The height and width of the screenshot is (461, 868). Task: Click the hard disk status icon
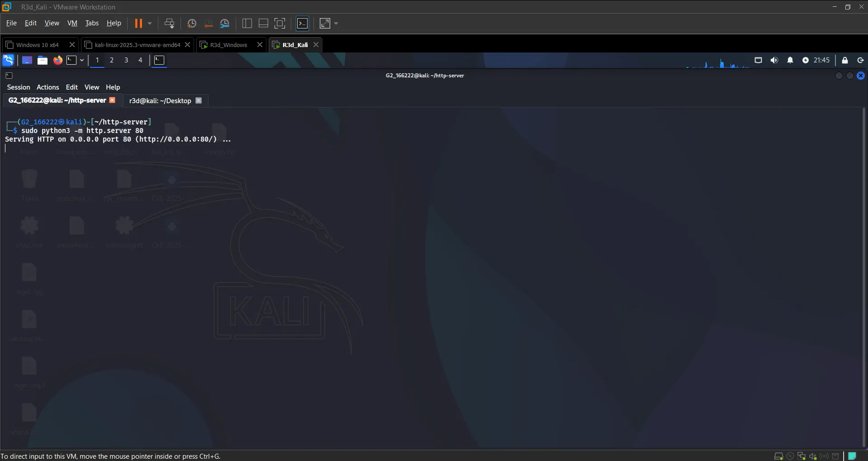click(x=778, y=456)
